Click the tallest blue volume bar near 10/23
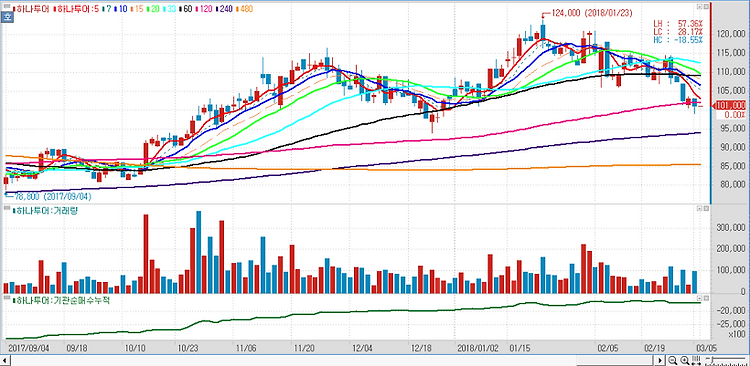750x366 pixels. coord(199,252)
